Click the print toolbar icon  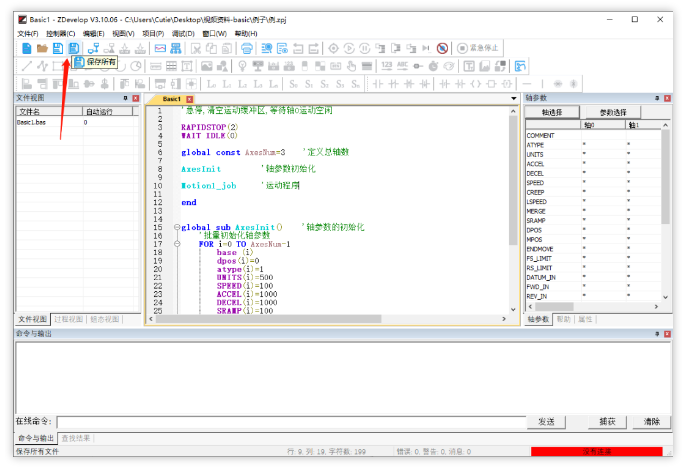(x=247, y=48)
